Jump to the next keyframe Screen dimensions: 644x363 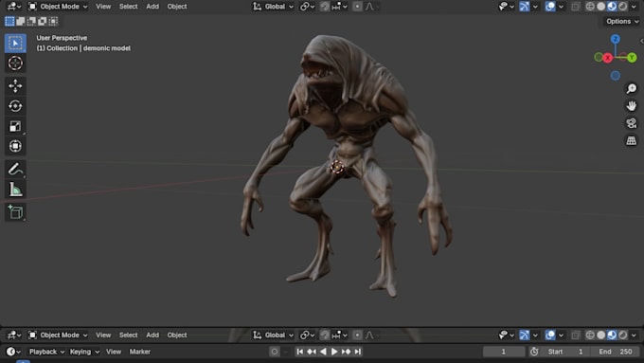347,352
